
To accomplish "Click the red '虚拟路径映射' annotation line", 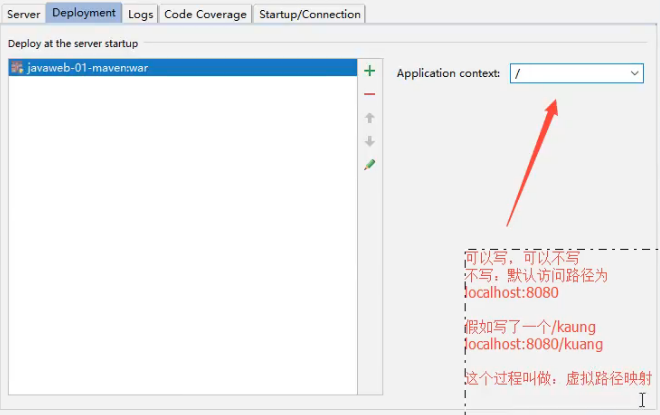I will pyautogui.click(x=559, y=378).
